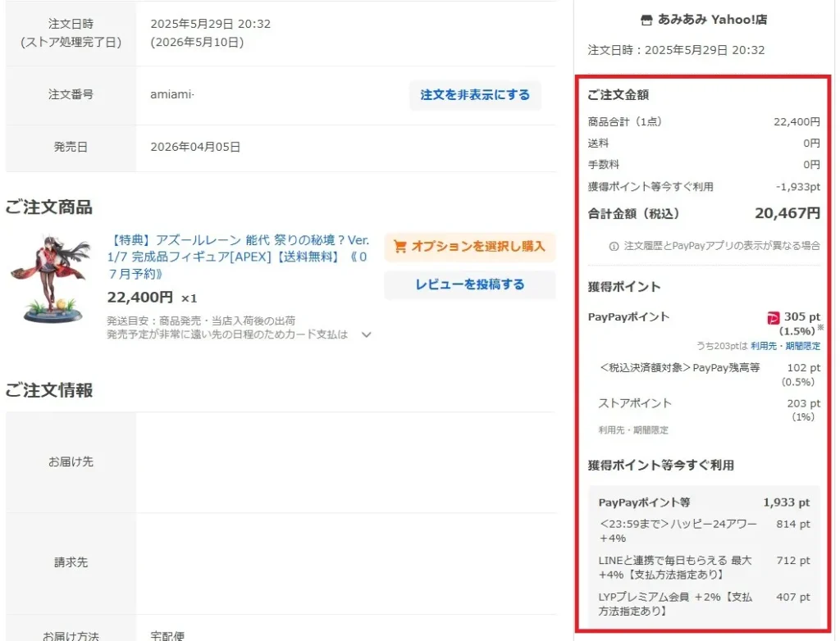Screen dimensions: 840x641
Task: Click the ハッピー24アワー +4% row
Action: click(704, 531)
